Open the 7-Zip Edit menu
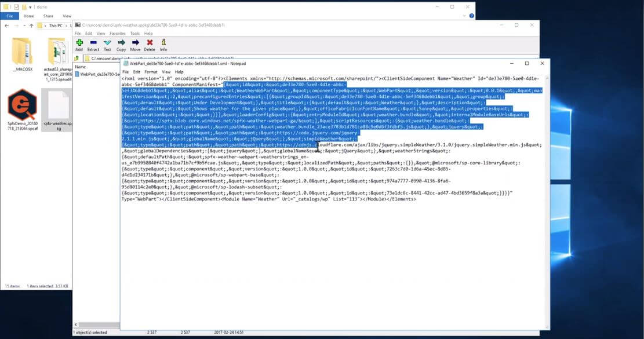 pos(89,34)
